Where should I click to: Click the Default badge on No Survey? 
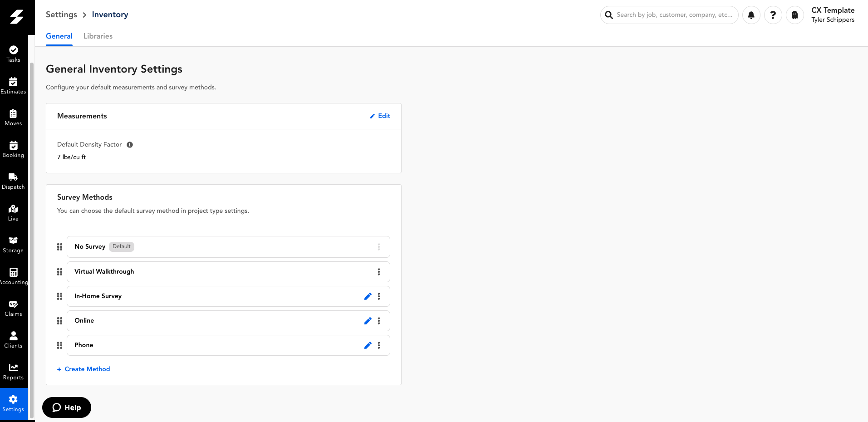(x=122, y=247)
